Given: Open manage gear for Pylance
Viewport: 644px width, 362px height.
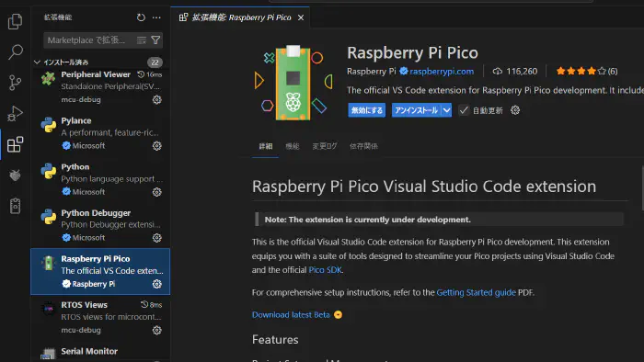Looking at the screenshot, I should click(157, 145).
